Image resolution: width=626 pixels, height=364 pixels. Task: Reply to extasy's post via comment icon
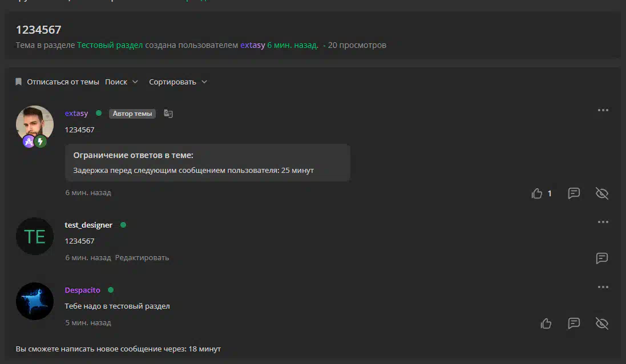574,193
